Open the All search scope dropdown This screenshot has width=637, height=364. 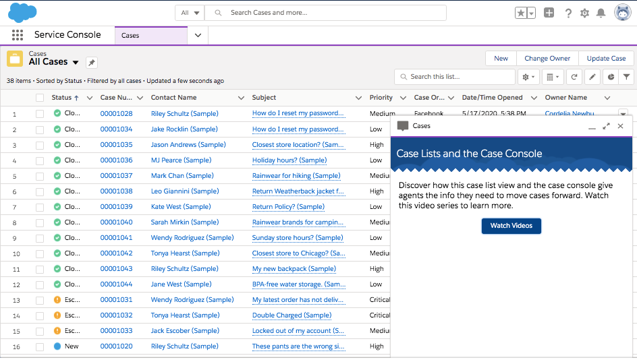[190, 13]
